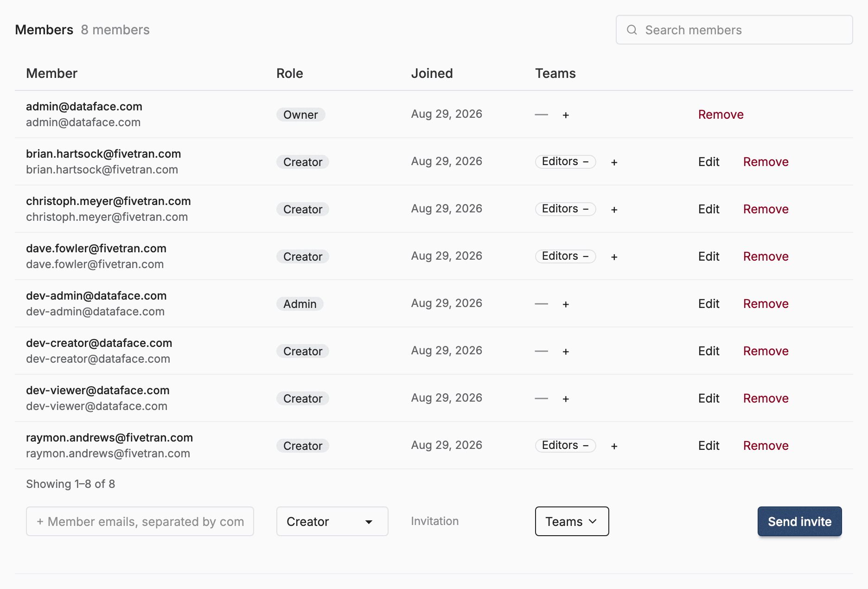Click the Teams column header

(x=555, y=73)
